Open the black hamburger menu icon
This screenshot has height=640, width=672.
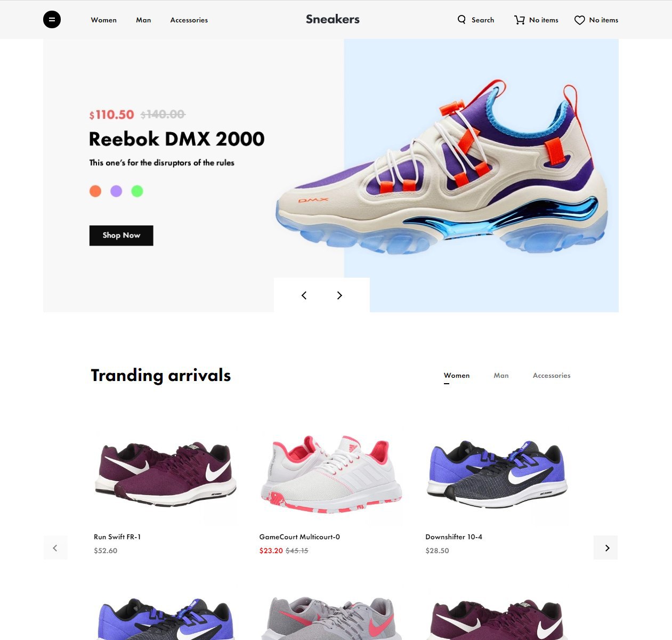52,20
